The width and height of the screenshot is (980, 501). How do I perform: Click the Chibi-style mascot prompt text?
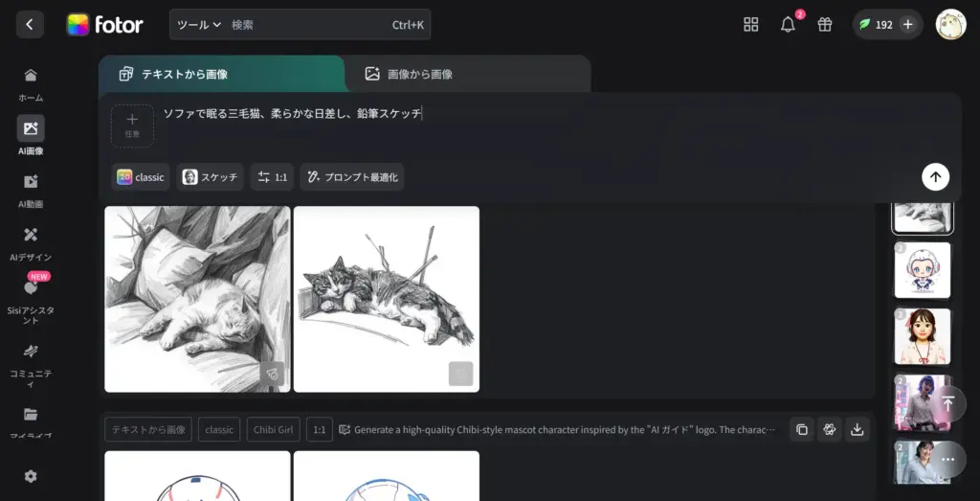pyautogui.click(x=565, y=430)
